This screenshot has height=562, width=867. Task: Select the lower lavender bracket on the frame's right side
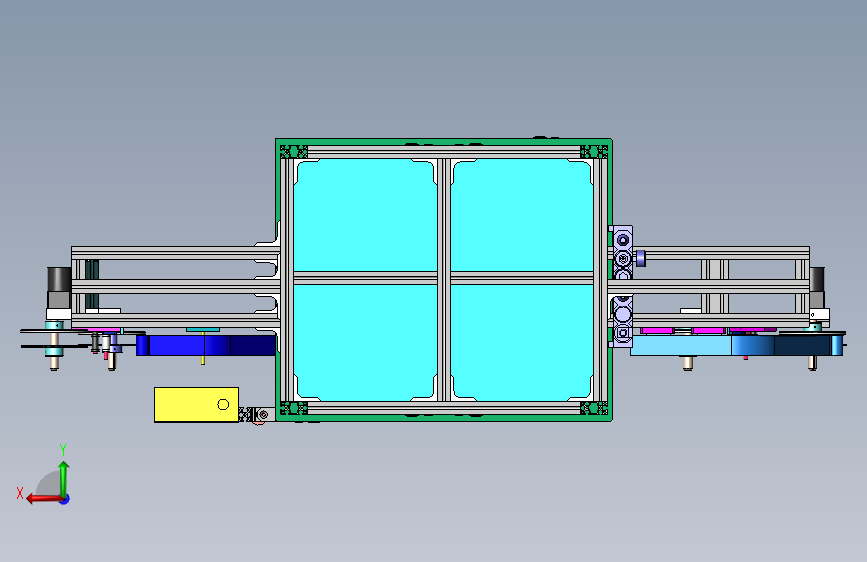[x=623, y=321]
